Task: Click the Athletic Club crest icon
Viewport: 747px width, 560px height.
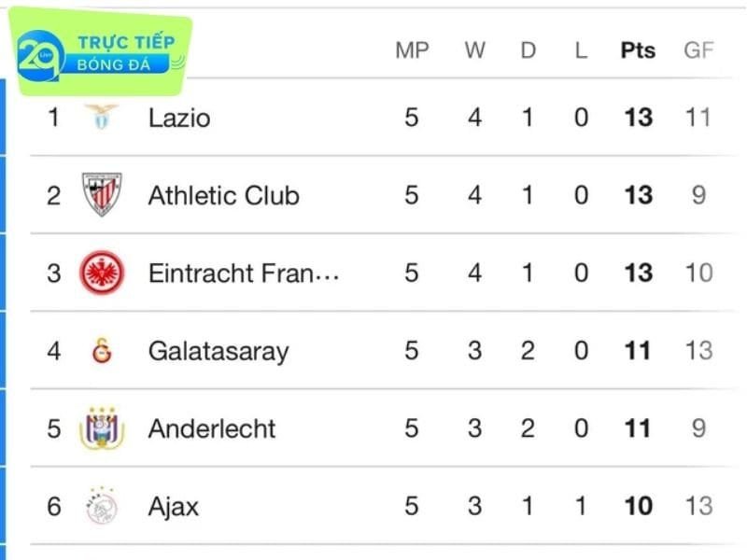Action: point(102,194)
